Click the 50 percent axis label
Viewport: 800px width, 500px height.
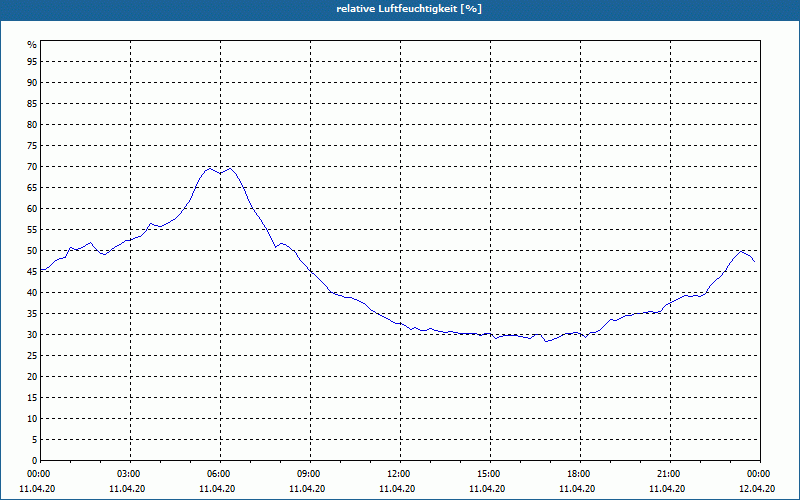coord(32,251)
